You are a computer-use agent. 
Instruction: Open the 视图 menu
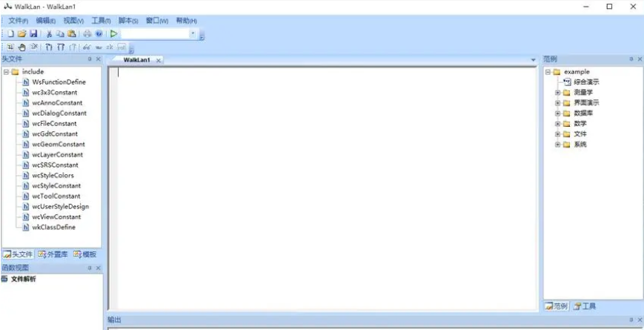tap(73, 21)
